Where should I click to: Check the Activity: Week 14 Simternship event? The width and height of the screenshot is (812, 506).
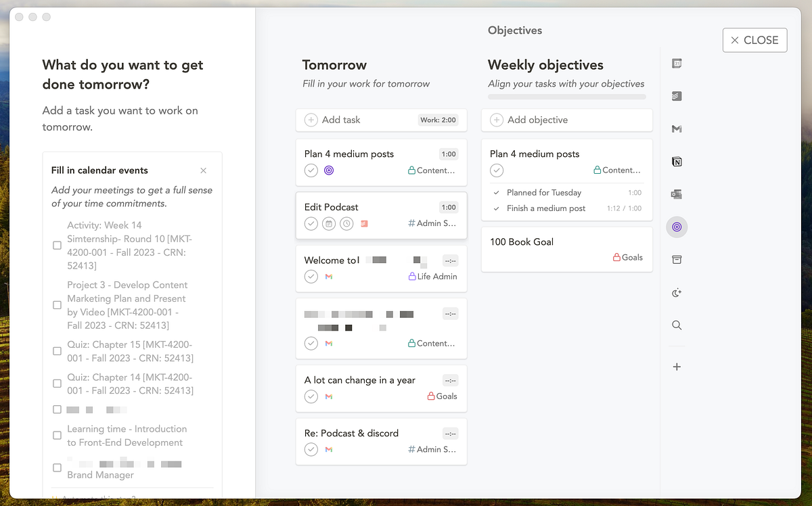[x=58, y=246]
